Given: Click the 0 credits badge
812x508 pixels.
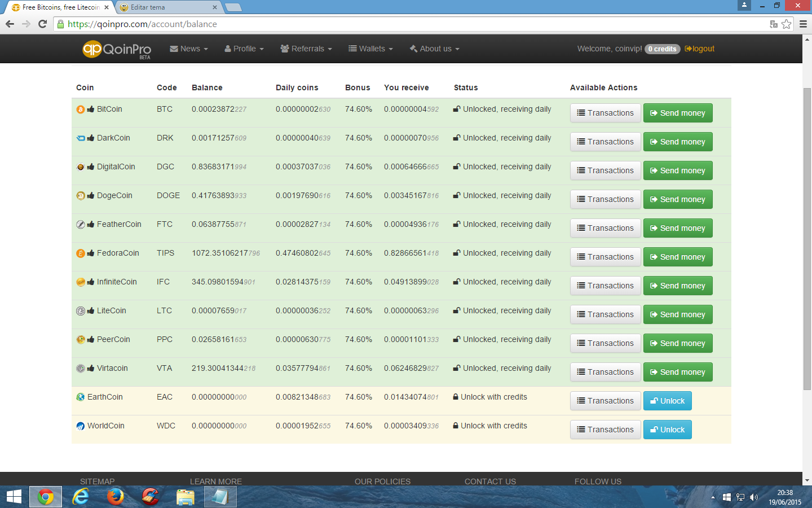Looking at the screenshot, I should pyautogui.click(x=663, y=49).
